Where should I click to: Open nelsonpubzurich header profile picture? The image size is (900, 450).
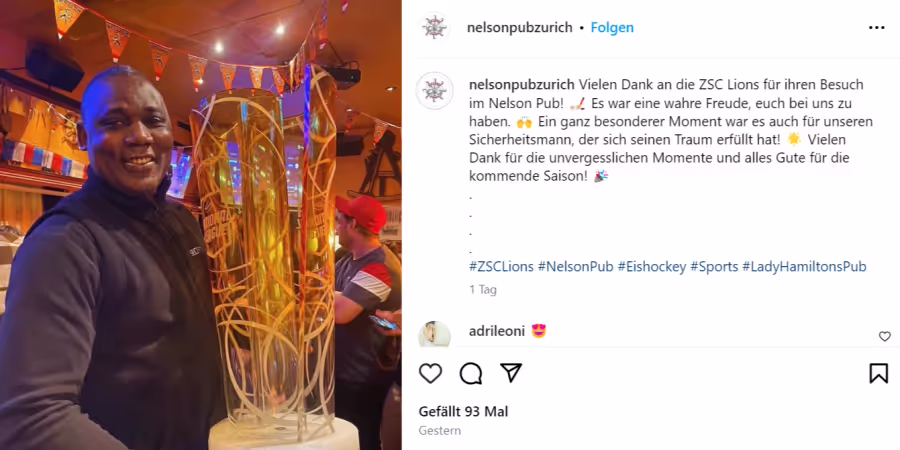tap(435, 28)
